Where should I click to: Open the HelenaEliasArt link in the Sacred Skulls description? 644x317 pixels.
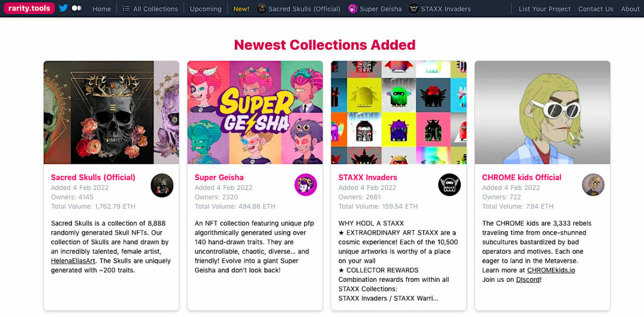[72, 261]
